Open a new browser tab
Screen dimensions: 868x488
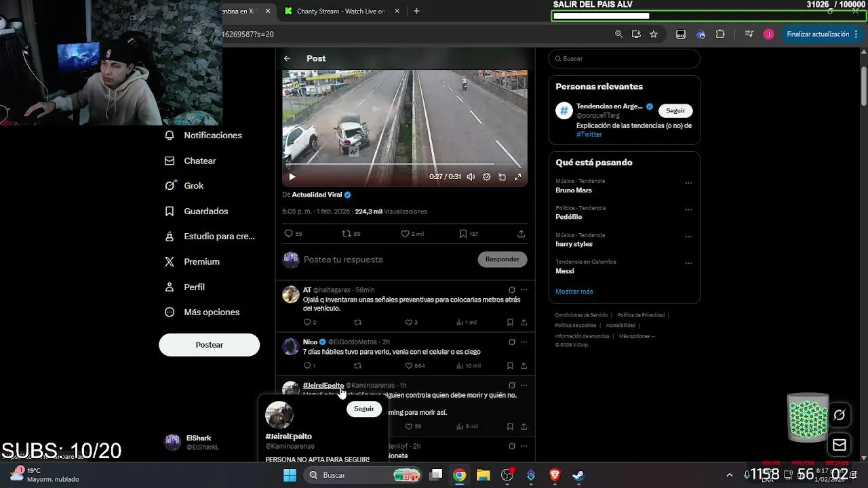[416, 12]
